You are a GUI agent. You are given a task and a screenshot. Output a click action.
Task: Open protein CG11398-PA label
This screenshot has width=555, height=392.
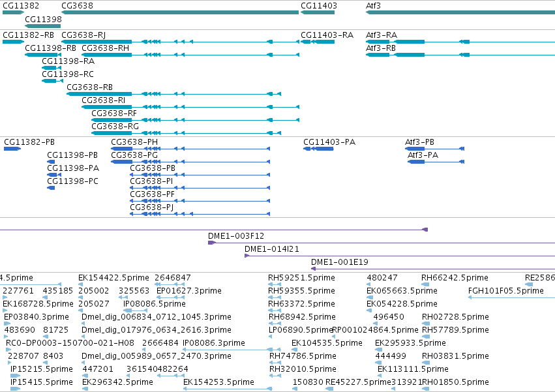[x=73, y=168]
